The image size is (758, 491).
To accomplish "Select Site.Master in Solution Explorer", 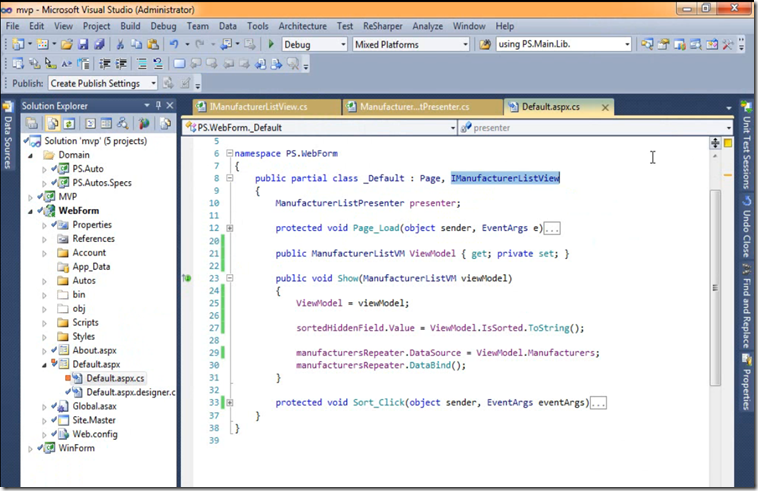I will tap(94, 420).
